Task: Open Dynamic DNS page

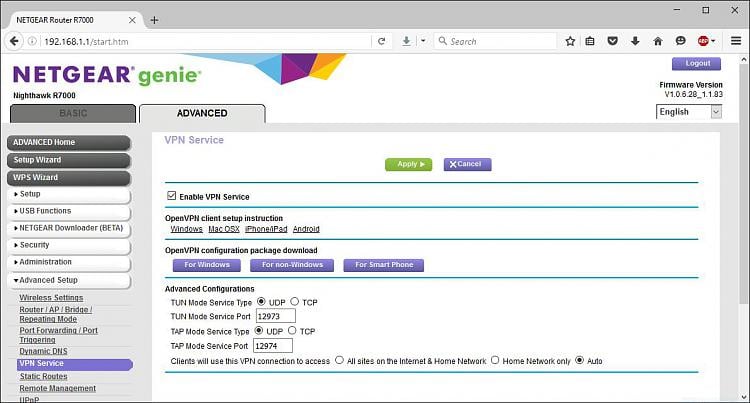Action: coord(43,351)
